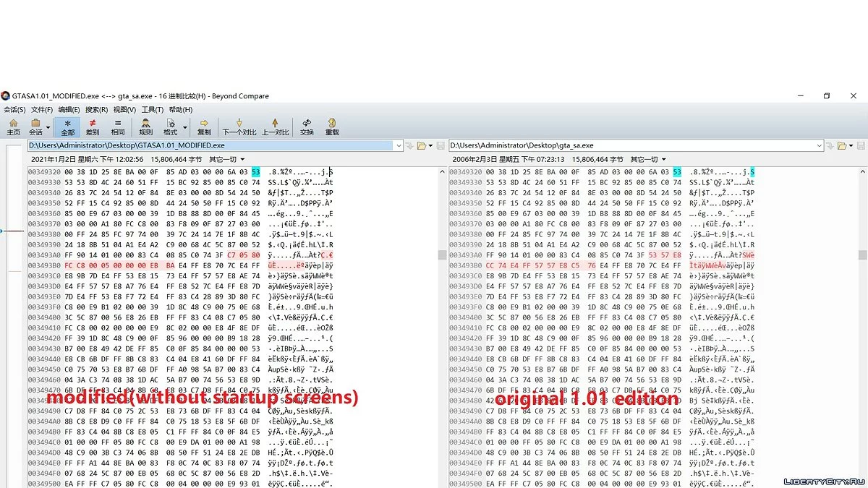Viewport: 868px width, 488px height.
Task: Open the 搜索(R) menu
Action: pos(97,110)
